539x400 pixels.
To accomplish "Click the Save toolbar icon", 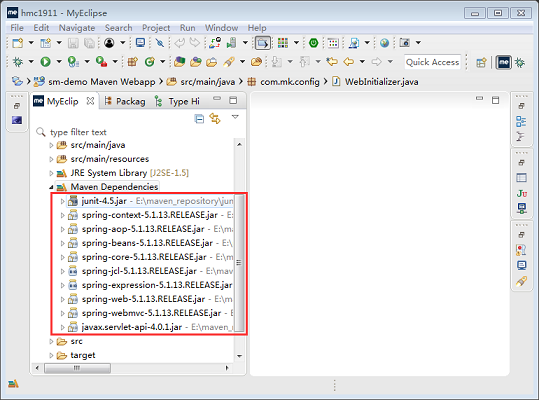I will (x=73, y=43).
